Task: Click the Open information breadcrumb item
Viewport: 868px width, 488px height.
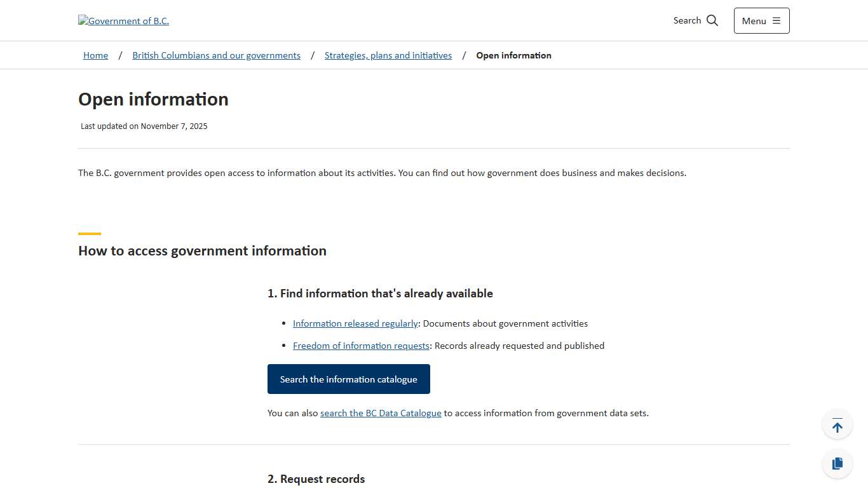Action: coord(513,55)
